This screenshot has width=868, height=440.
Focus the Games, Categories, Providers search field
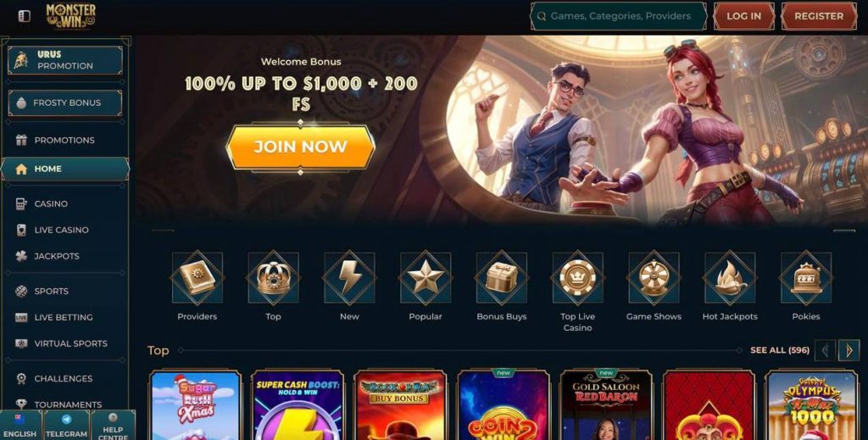[618, 16]
